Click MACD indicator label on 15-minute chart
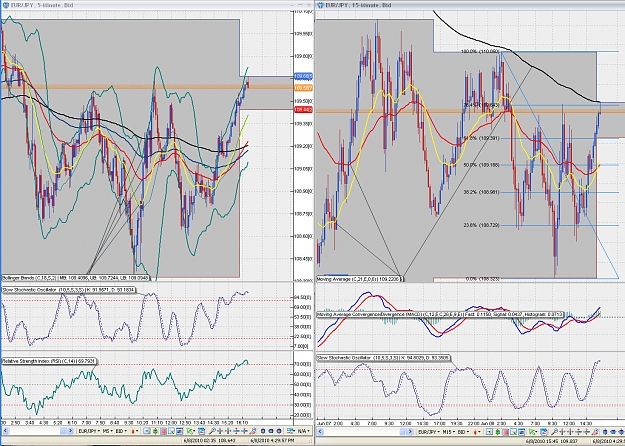Screen dimensions: 625x446 (440, 314)
